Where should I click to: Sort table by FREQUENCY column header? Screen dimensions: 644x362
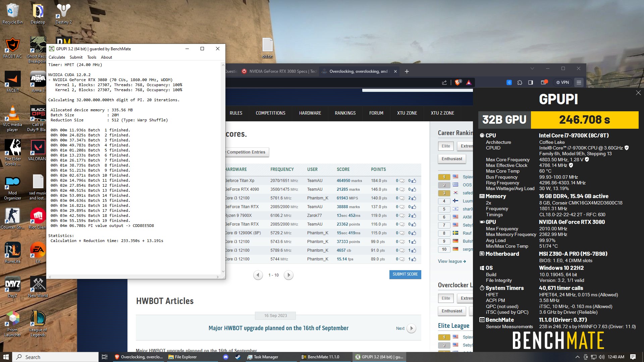pos(282,170)
